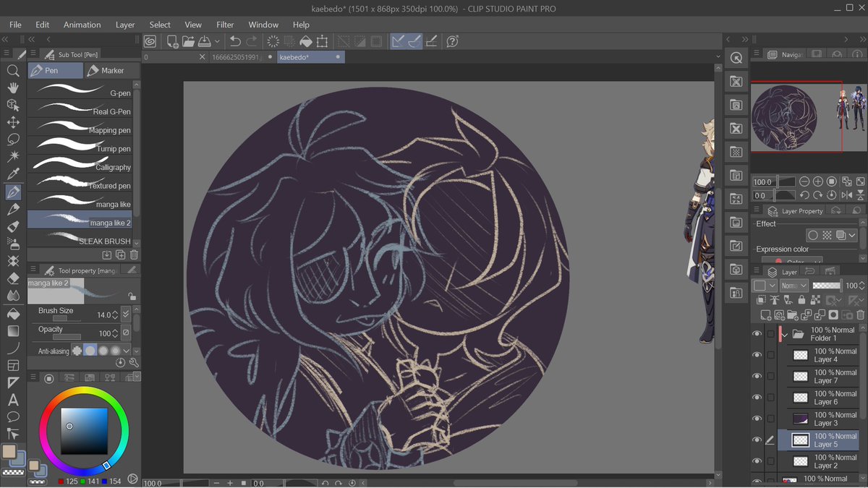The width and height of the screenshot is (868, 488).
Task: Hide Layer 3 with its eye icon
Action: coord(757,419)
